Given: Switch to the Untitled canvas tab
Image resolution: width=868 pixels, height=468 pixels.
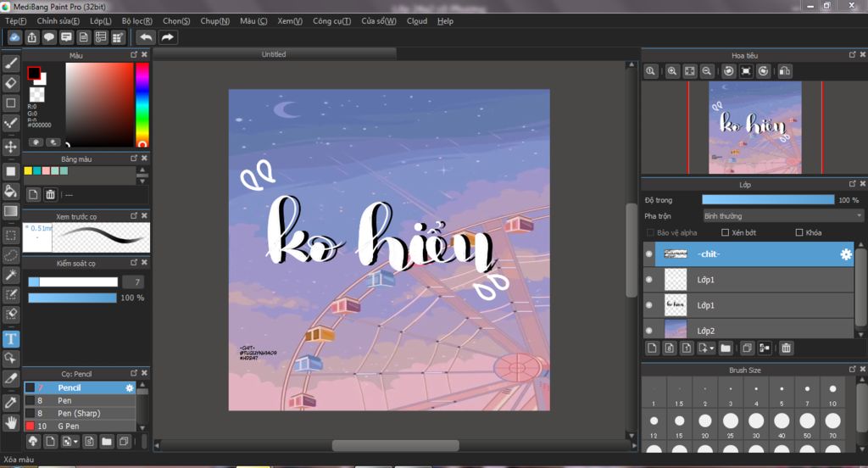Looking at the screenshot, I should click(x=275, y=54).
